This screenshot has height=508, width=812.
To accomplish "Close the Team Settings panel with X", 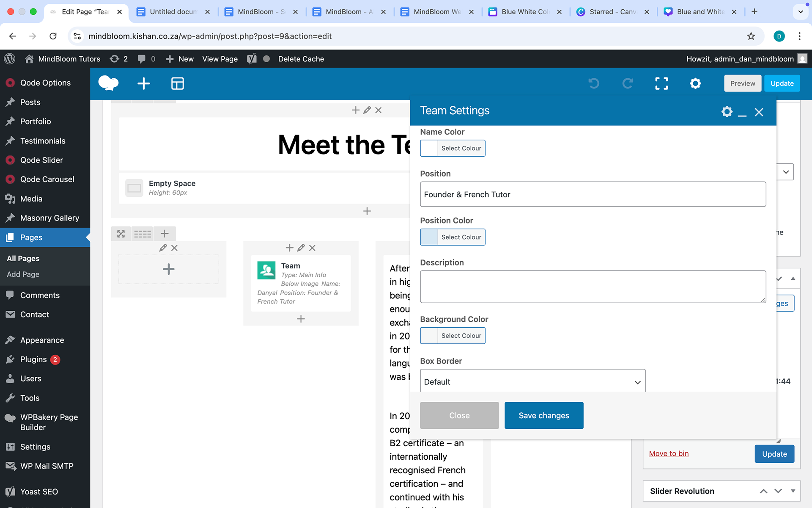I will [759, 112].
